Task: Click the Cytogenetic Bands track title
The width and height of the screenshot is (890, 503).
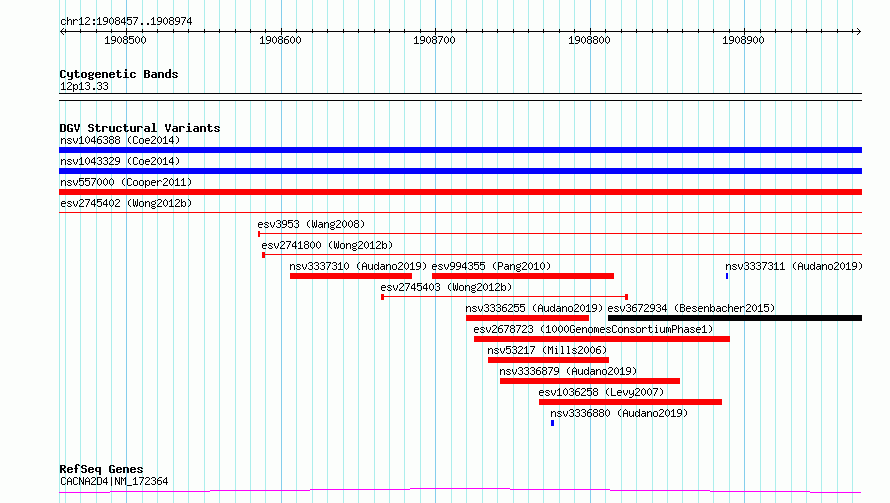Action: (x=119, y=74)
